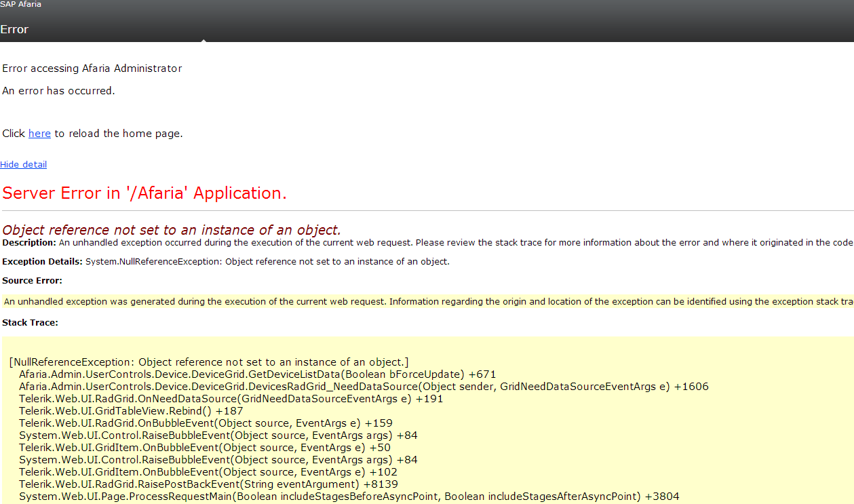Click the '[NullReferenceException: Object reference...' stack line
The width and height of the screenshot is (854, 504).
[x=209, y=362]
